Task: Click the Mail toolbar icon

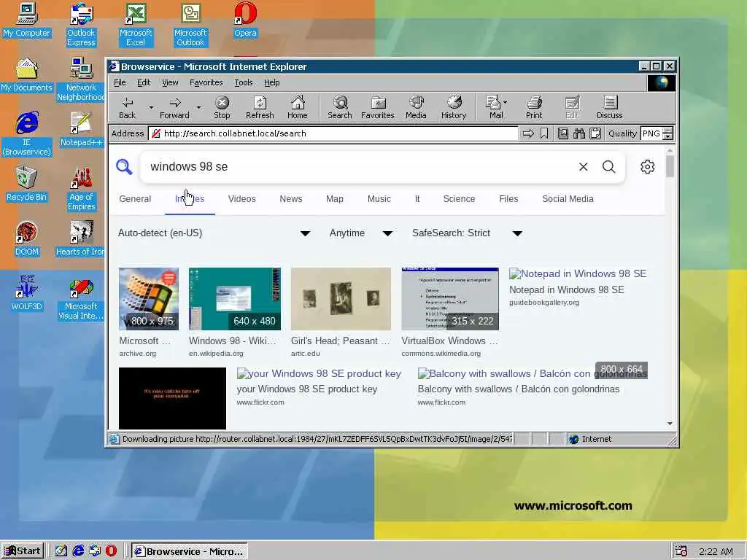Action: (x=492, y=108)
